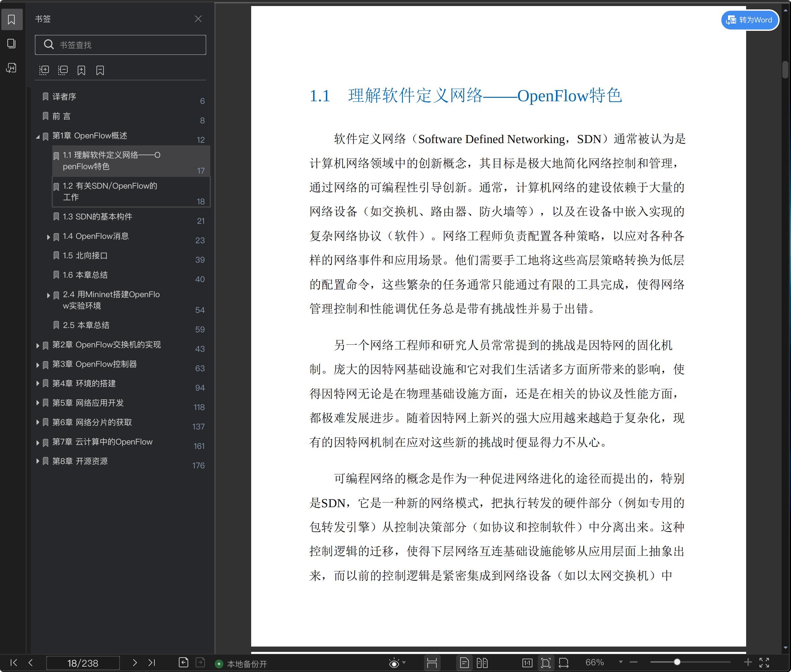Switch to two-page view
This screenshot has height=672, width=791.
tap(482, 663)
